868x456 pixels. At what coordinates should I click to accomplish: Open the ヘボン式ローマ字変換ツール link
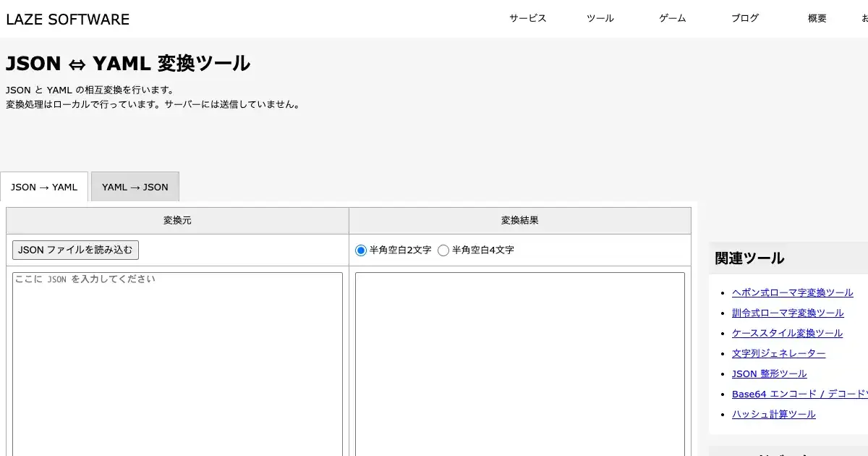pyautogui.click(x=792, y=292)
